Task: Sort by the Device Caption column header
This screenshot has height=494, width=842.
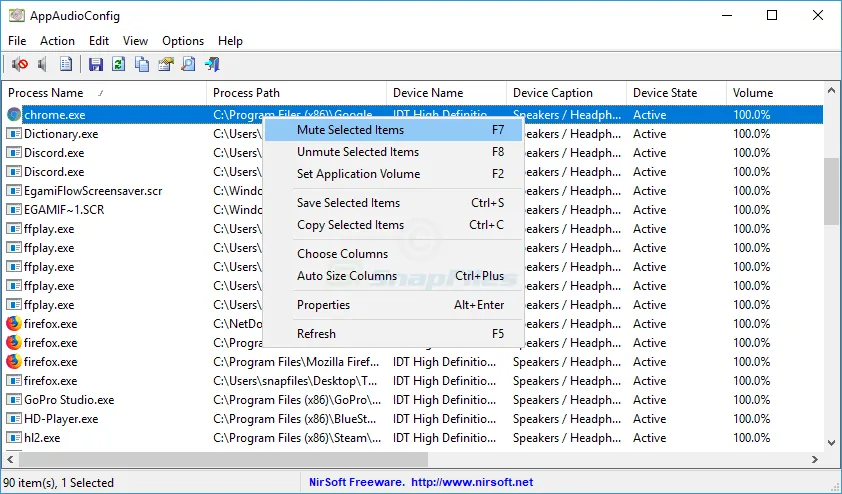Action: click(x=567, y=93)
